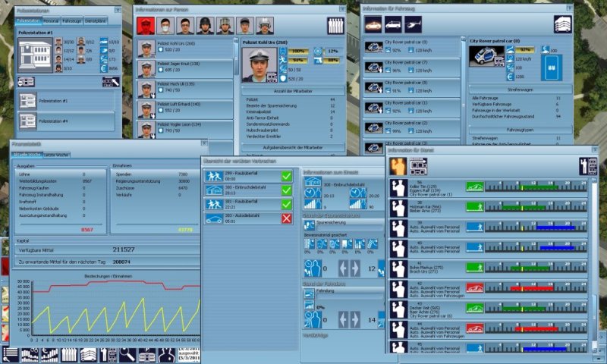Click the personnel lineup icon in Person panel

pos(334,26)
